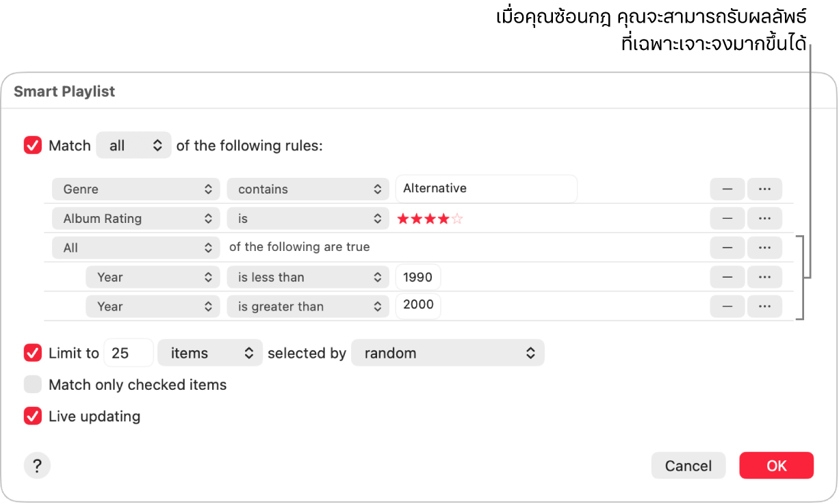Viewport: 839px width, 504px height.
Task: Uncheck the Match rules checkbox
Action: (x=33, y=146)
